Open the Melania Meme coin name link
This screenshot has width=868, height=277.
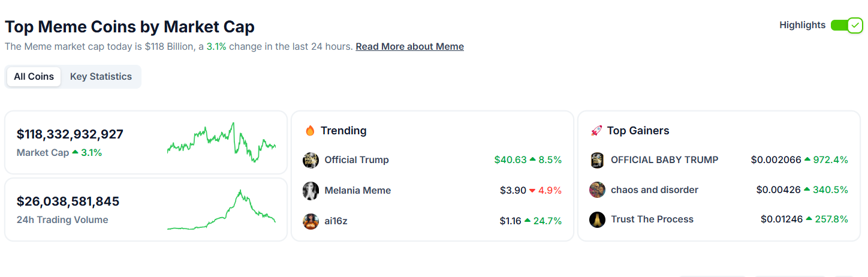tap(358, 191)
